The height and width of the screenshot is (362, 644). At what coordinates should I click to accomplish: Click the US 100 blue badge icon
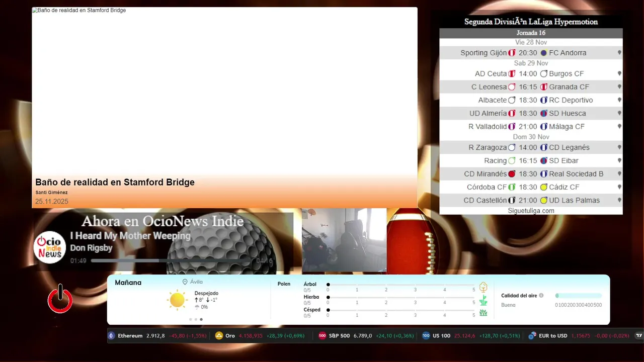click(x=426, y=336)
